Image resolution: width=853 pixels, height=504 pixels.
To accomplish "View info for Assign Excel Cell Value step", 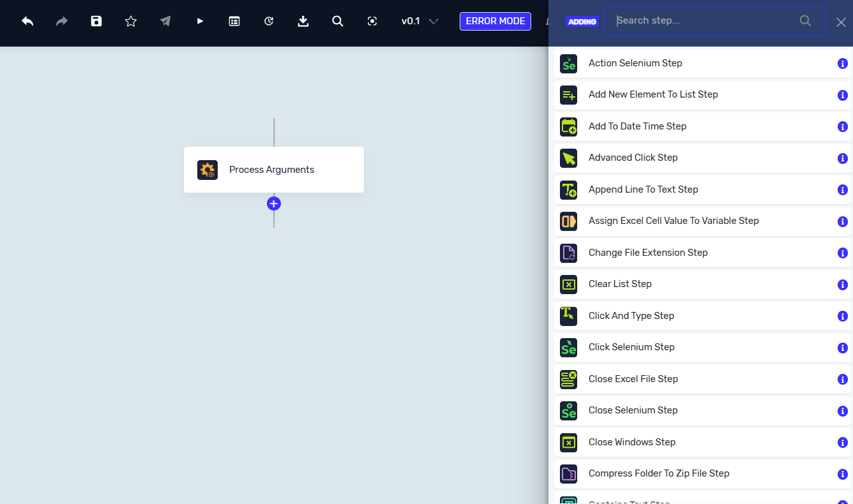I will (x=842, y=221).
